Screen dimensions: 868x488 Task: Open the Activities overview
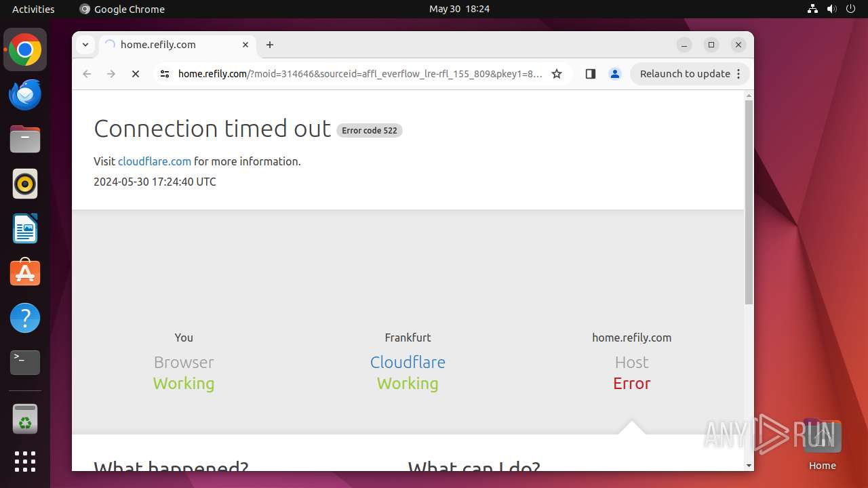point(33,9)
